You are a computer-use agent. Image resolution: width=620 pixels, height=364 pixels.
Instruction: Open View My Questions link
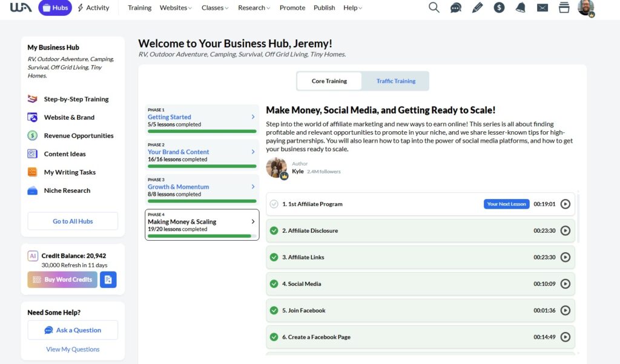tap(73, 349)
